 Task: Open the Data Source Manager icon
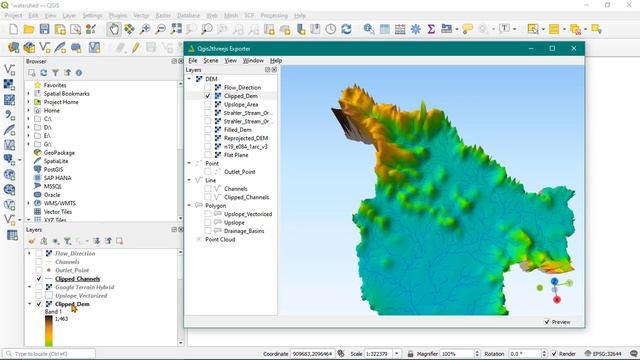click(13, 47)
